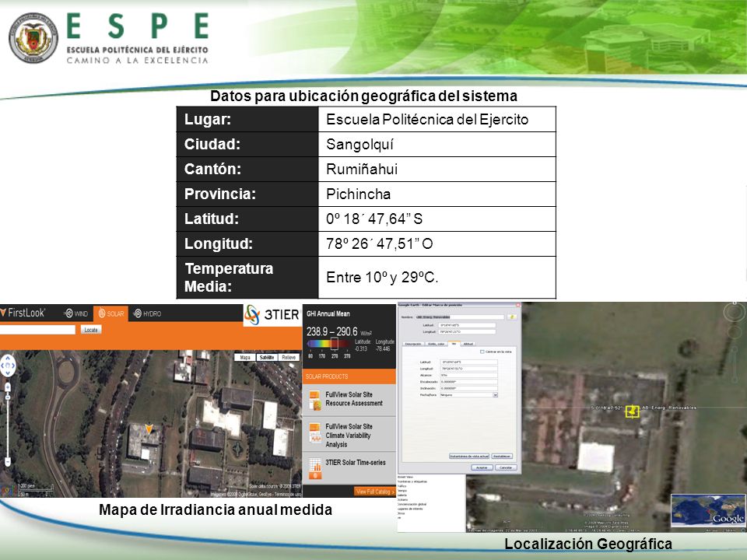Image resolution: width=747 pixels, height=560 pixels.
Task: Click the GHI scale range selector box
Action: (335, 344)
